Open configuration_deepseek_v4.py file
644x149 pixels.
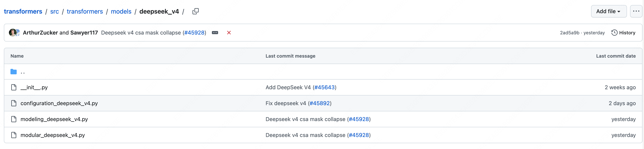pyautogui.click(x=59, y=103)
